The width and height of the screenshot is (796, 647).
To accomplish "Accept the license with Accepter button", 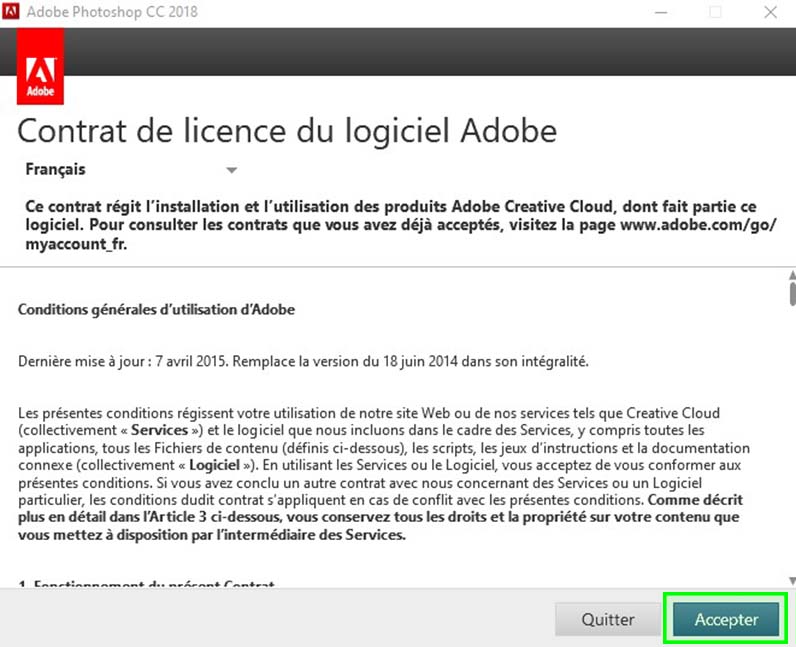I will pos(726,619).
